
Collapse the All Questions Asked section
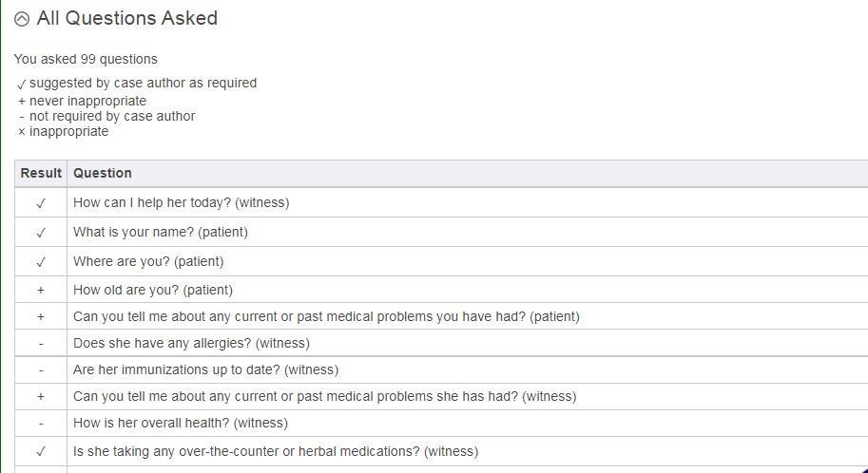coord(22,19)
